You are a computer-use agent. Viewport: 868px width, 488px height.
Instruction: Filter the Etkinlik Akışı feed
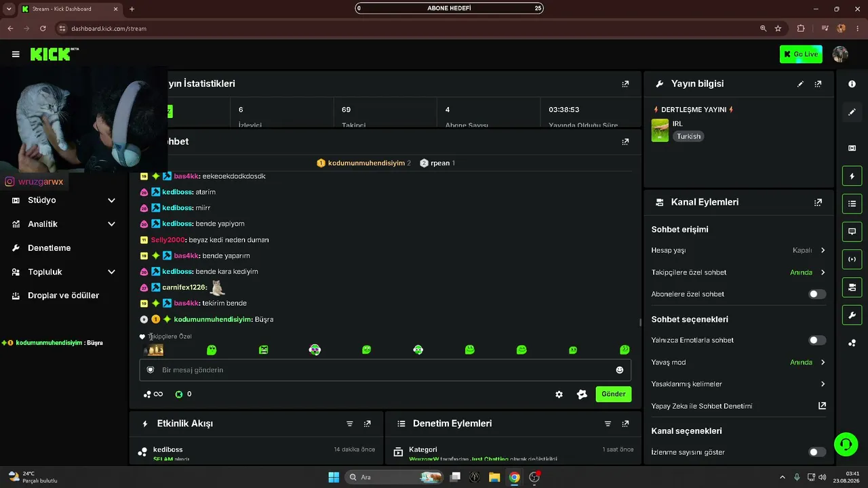point(350,424)
